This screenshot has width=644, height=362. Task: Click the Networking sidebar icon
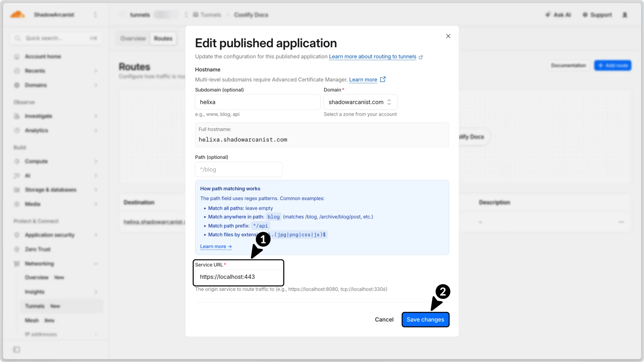click(x=17, y=264)
